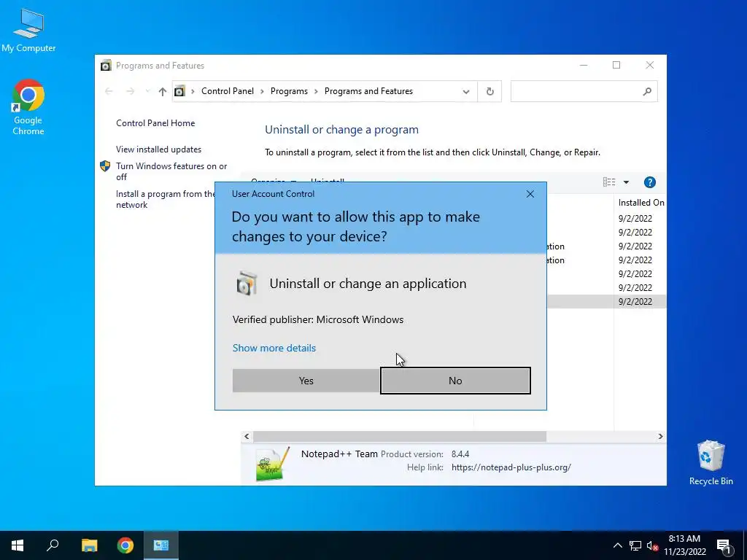
Task: Open File Explorer from the taskbar
Action: 89,545
